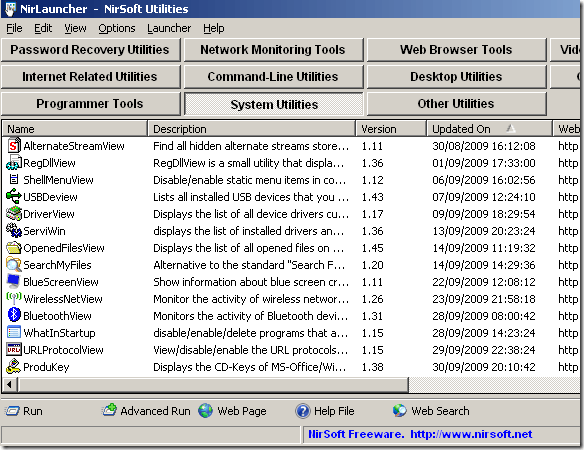
Task: Click the DriverView icon
Action: (x=14, y=213)
